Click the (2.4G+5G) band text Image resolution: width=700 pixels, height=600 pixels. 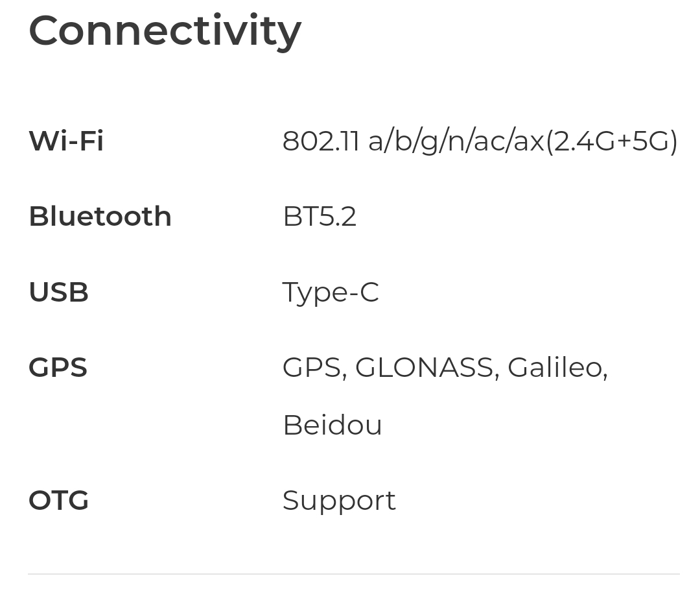pyautogui.click(x=612, y=141)
